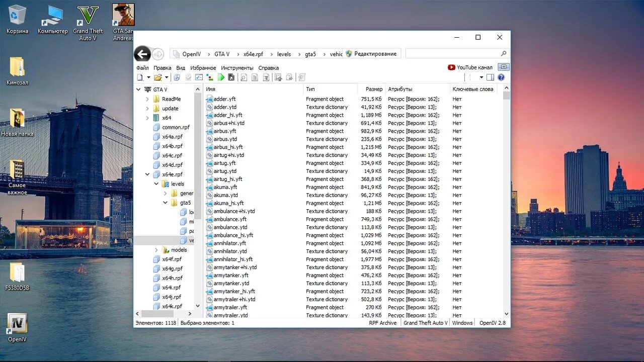Toggle Редактирование edit mode button
The height and width of the screenshot is (362, 644).
click(372, 54)
